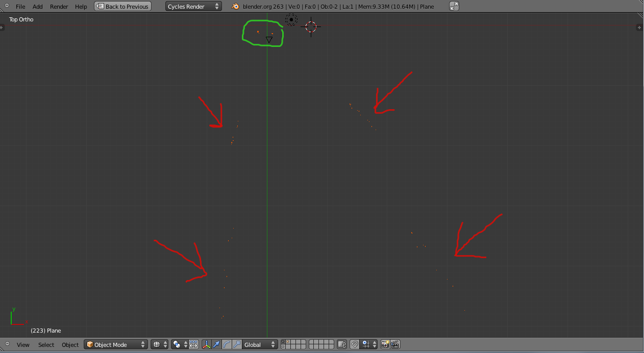The image size is (644, 353).
Task: Open the Render menu
Action: click(x=59, y=7)
